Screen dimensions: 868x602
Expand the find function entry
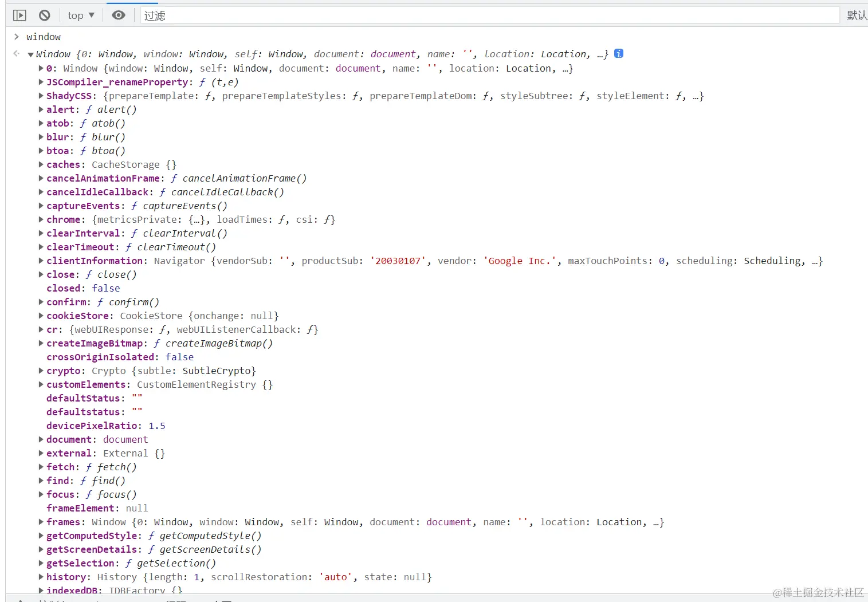(x=41, y=481)
